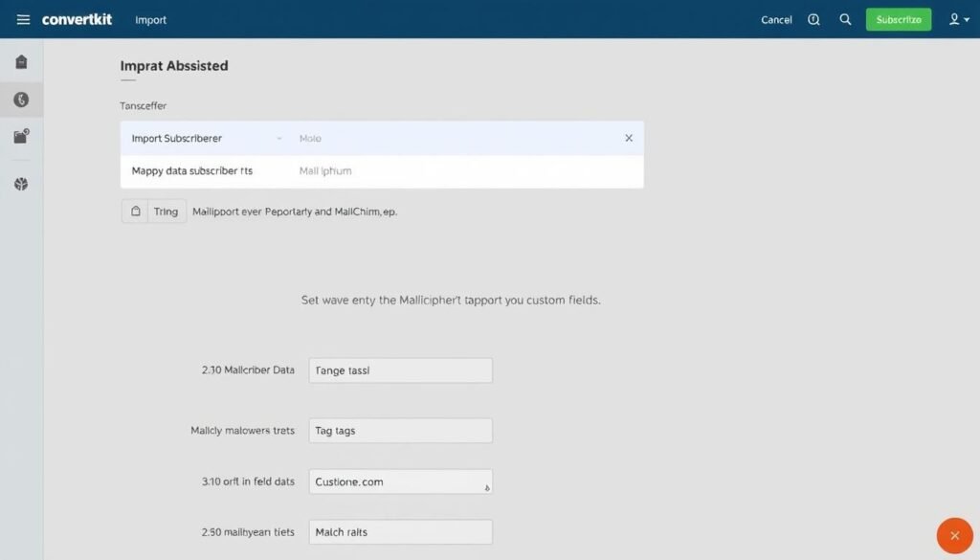Image resolution: width=980 pixels, height=560 pixels.
Task: Click Cancel in the top bar
Action: [x=775, y=19]
